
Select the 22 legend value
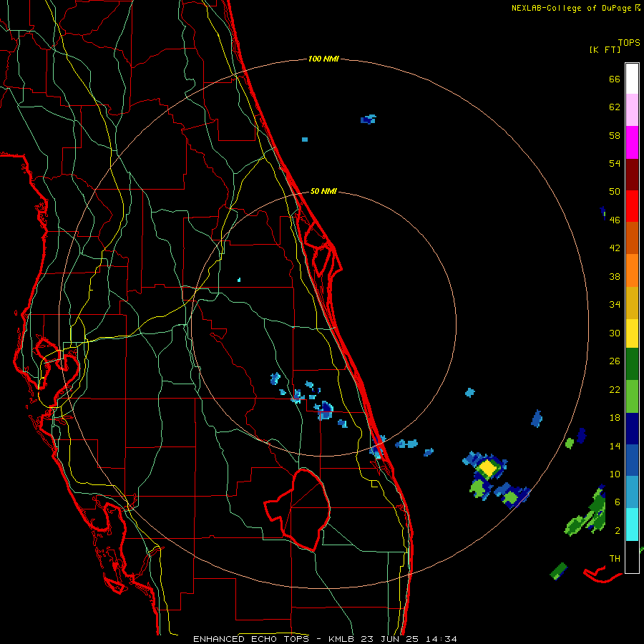615,389
